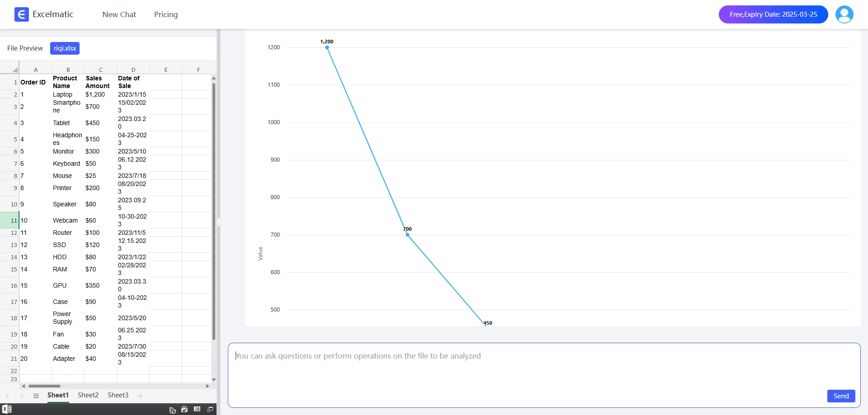
Task: Click the 'Adapter' cell
Action: point(68,359)
